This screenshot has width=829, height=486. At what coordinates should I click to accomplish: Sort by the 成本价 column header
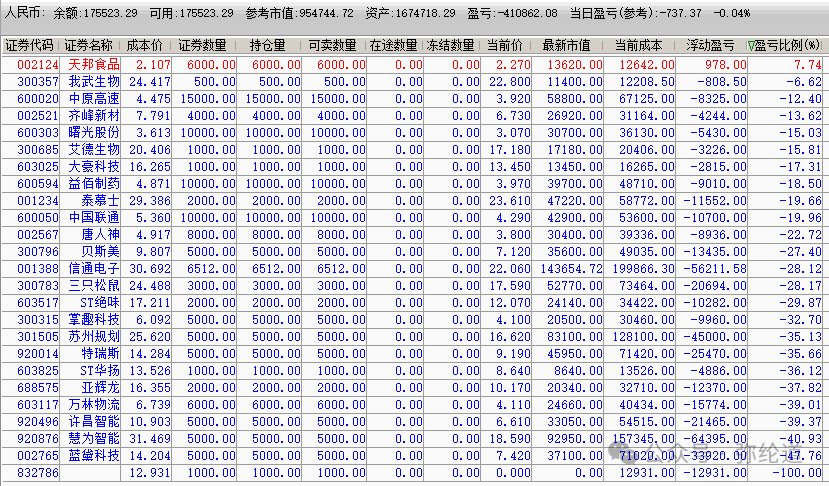[145, 45]
